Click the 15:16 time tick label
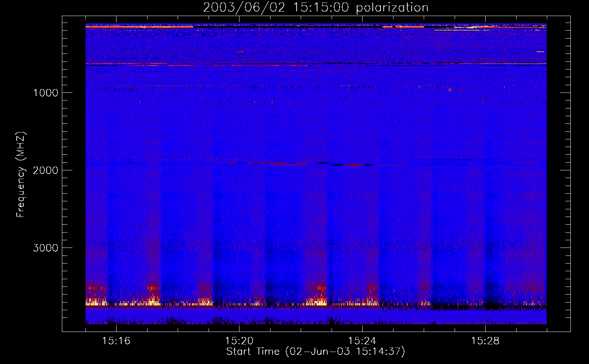The image size is (589, 364). [x=116, y=341]
